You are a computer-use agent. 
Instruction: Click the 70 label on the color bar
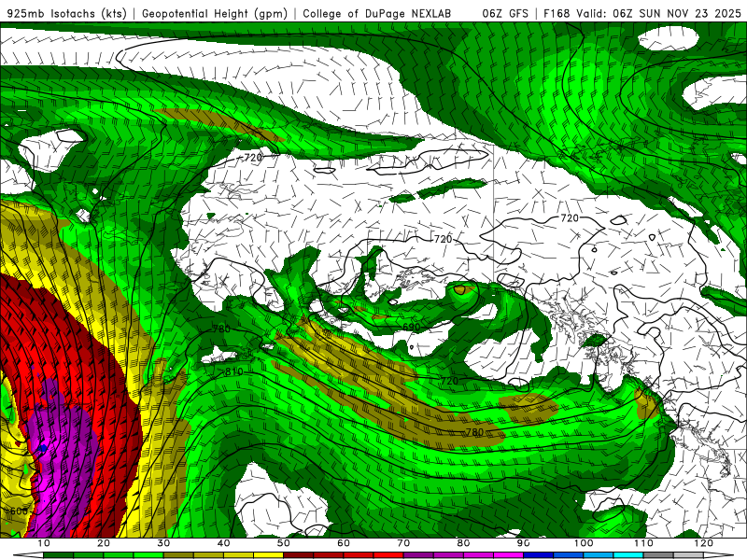pyautogui.click(x=403, y=543)
